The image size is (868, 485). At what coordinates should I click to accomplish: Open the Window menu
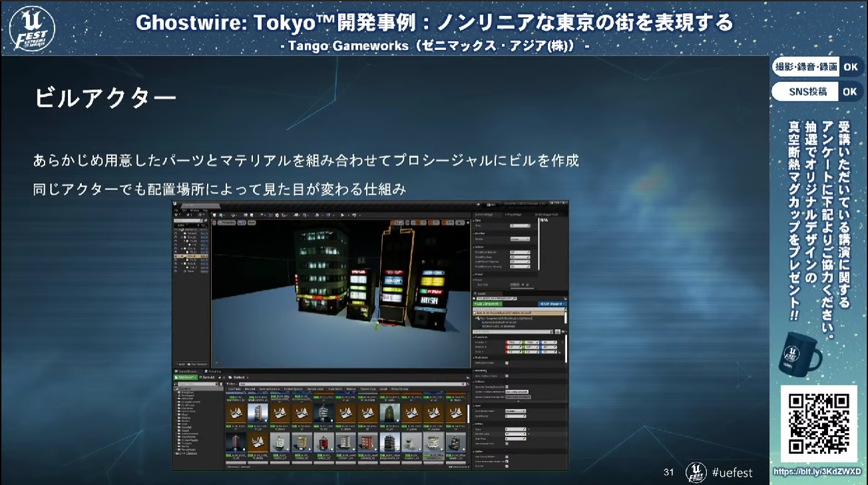click(194, 211)
